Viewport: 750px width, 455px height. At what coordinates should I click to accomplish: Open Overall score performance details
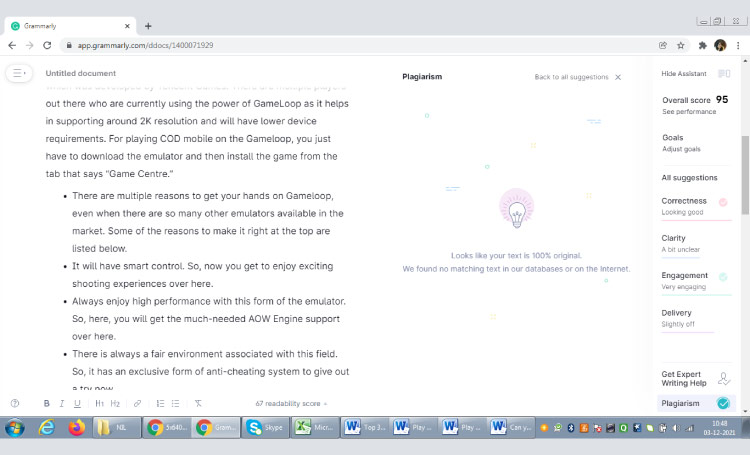coord(695,105)
